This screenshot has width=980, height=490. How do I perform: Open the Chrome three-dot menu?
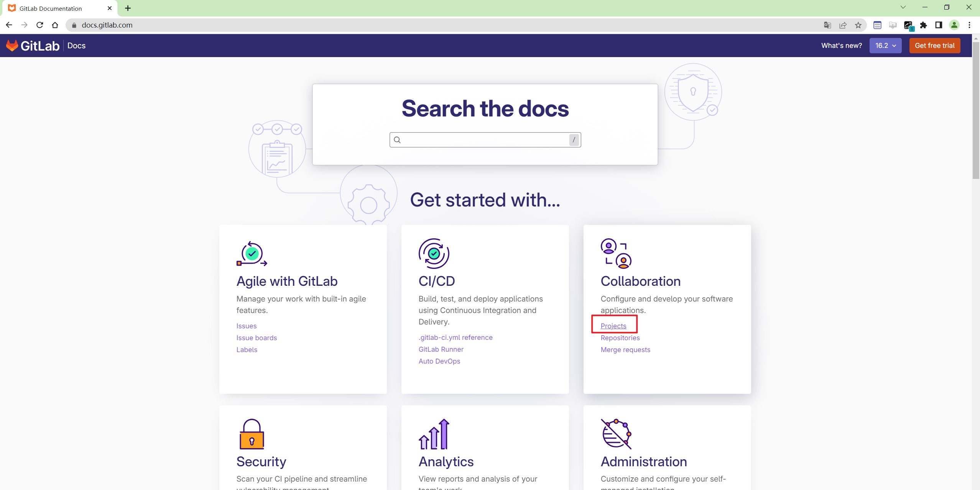coord(969,25)
